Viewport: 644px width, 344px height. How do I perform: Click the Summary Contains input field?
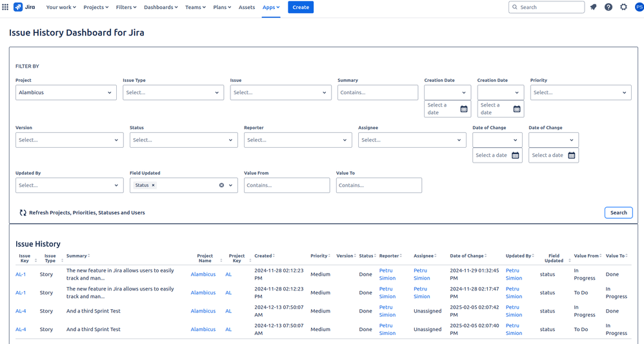coord(378,92)
